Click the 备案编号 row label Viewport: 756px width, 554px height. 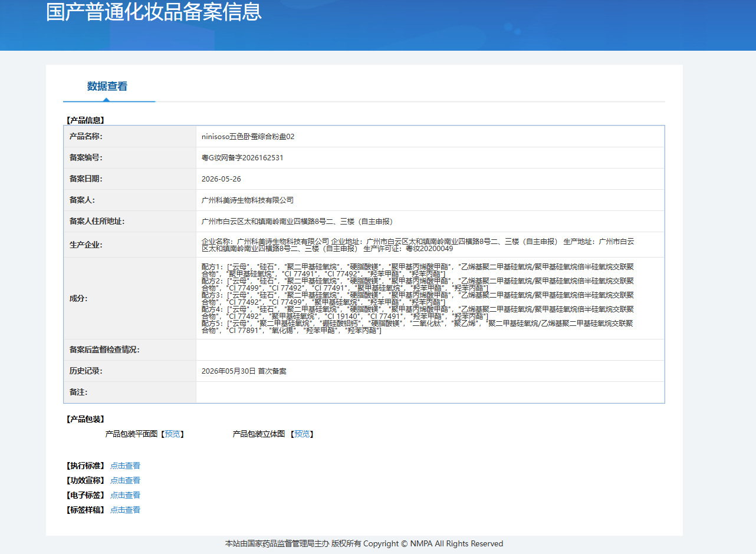click(86, 157)
